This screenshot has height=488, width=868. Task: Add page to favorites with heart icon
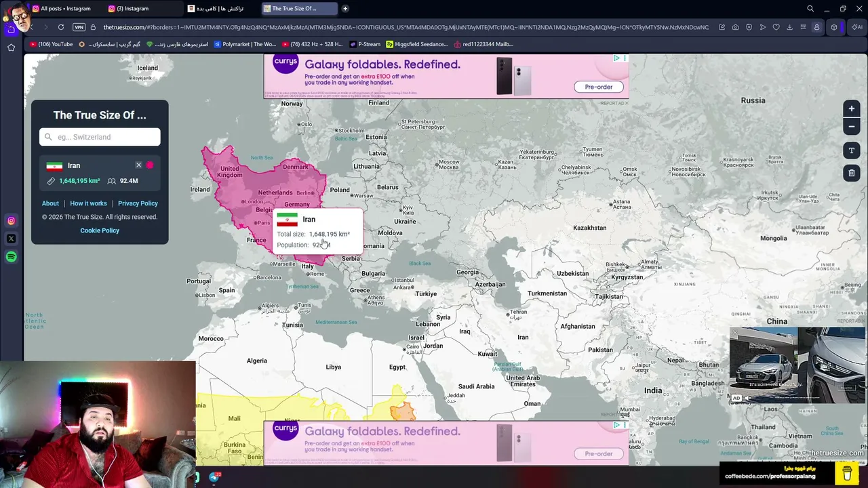point(776,27)
